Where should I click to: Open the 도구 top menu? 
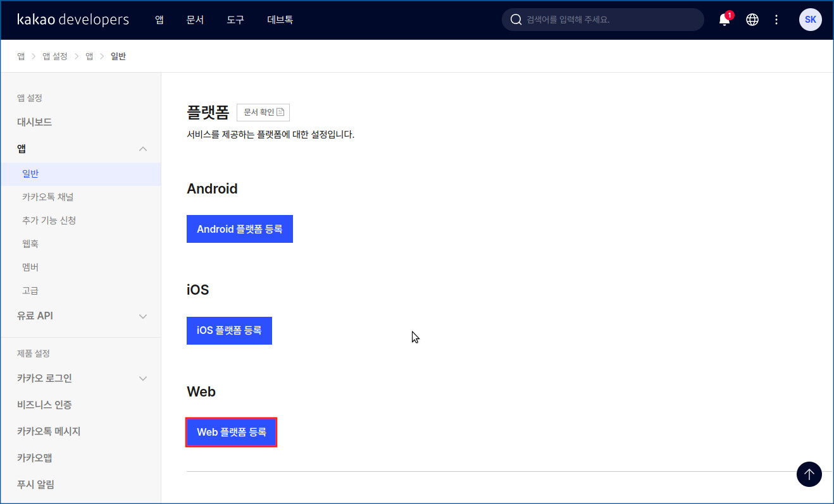pyautogui.click(x=235, y=20)
